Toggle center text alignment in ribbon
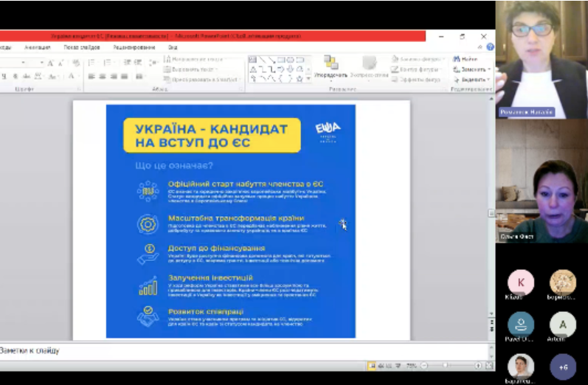Screen dimensions: 588x385 [103, 76]
